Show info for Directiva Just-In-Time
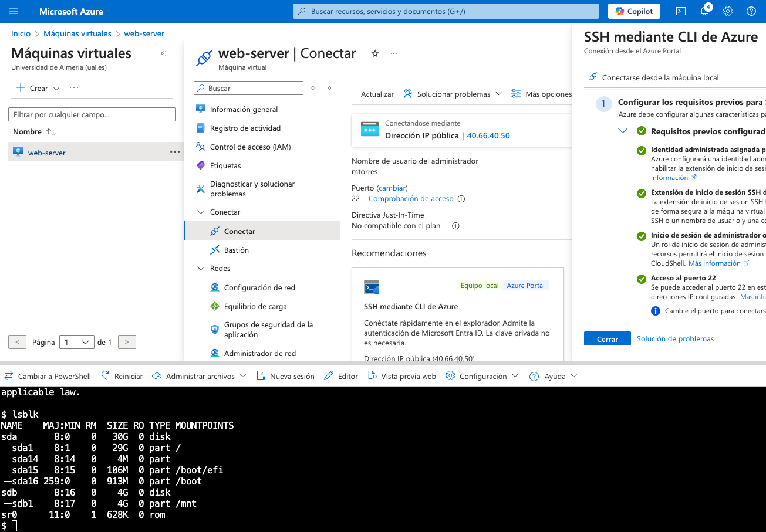The height and width of the screenshot is (532, 766). pyautogui.click(x=455, y=226)
